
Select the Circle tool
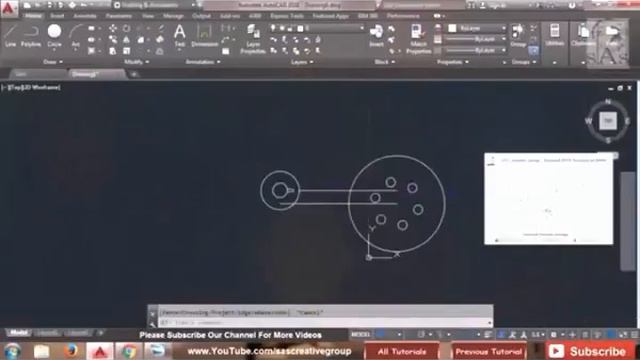click(54, 36)
